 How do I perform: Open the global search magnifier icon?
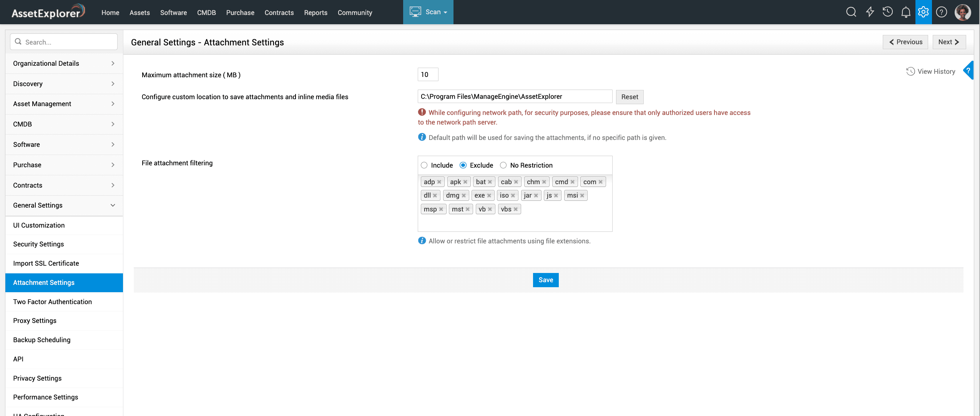coord(851,12)
